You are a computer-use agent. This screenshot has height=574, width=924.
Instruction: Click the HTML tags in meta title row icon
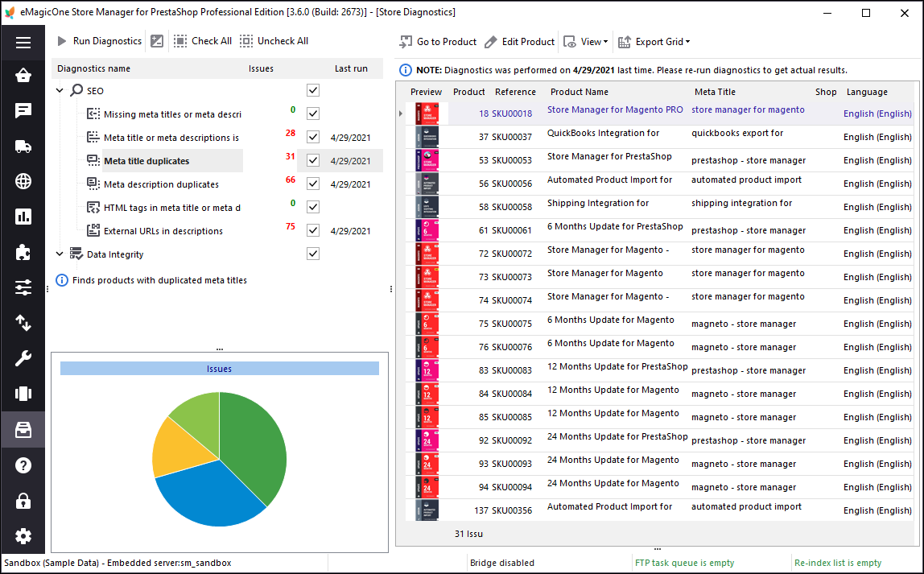point(93,208)
